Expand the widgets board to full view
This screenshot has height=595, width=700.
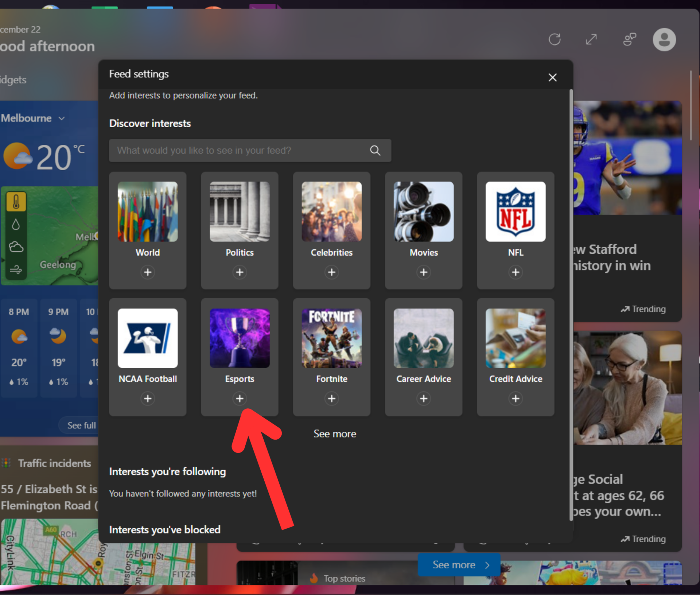591,39
